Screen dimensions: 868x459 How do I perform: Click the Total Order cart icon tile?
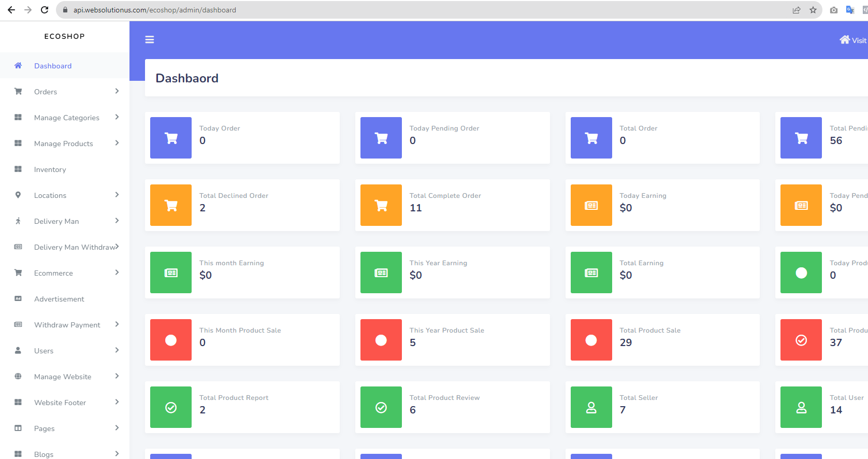coord(591,138)
